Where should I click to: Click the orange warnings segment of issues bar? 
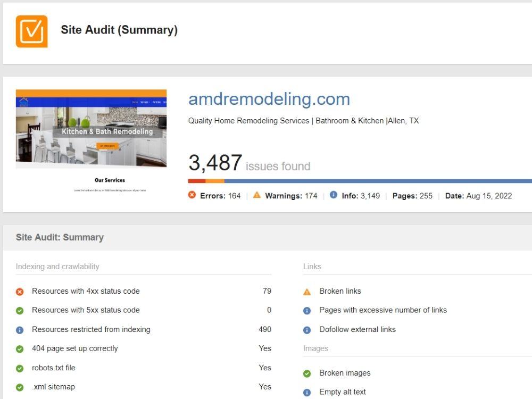tap(215, 181)
